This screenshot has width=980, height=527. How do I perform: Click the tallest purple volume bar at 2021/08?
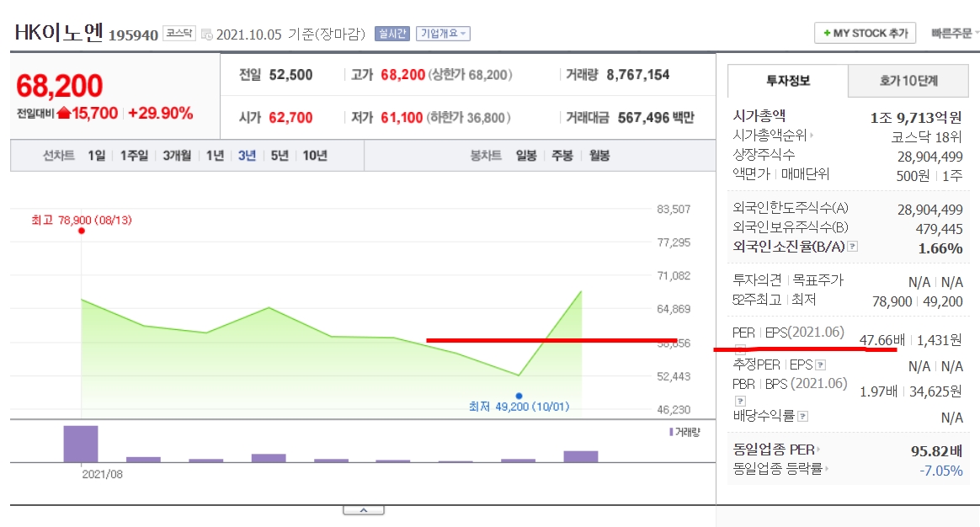click(x=81, y=444)
